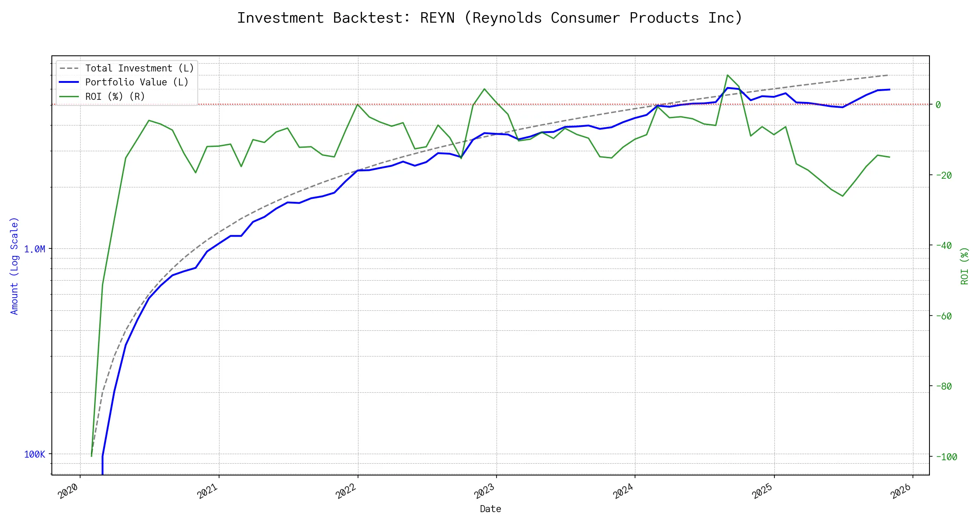Click the chart title text
The image size is (980, 523).
click(490, 18)
